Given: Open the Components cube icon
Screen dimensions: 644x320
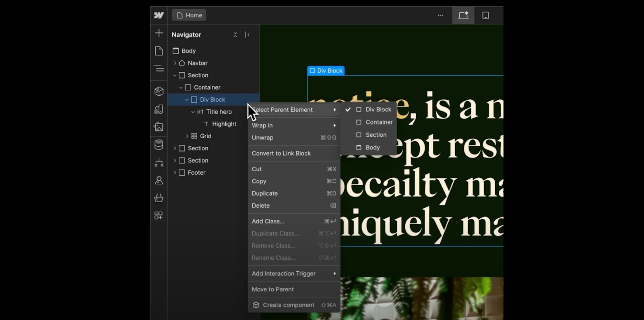Looking at the screenshot, I should click(x=159, y=92).
